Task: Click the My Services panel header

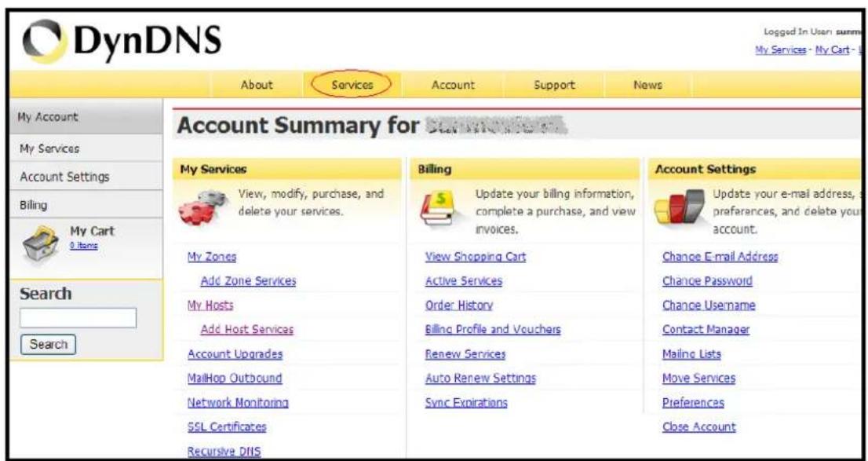Action: (x=286, y=170)
